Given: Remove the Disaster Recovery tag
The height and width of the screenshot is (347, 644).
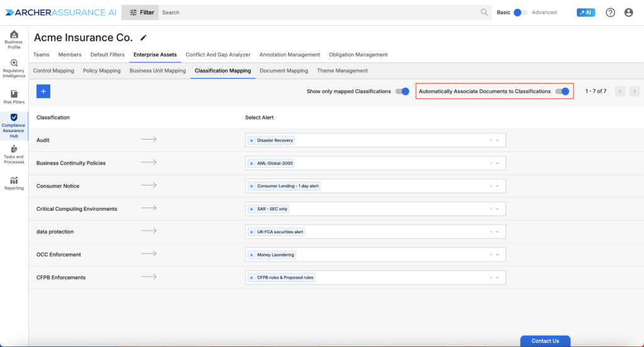Looking at the screenshot, I should 252,140.
